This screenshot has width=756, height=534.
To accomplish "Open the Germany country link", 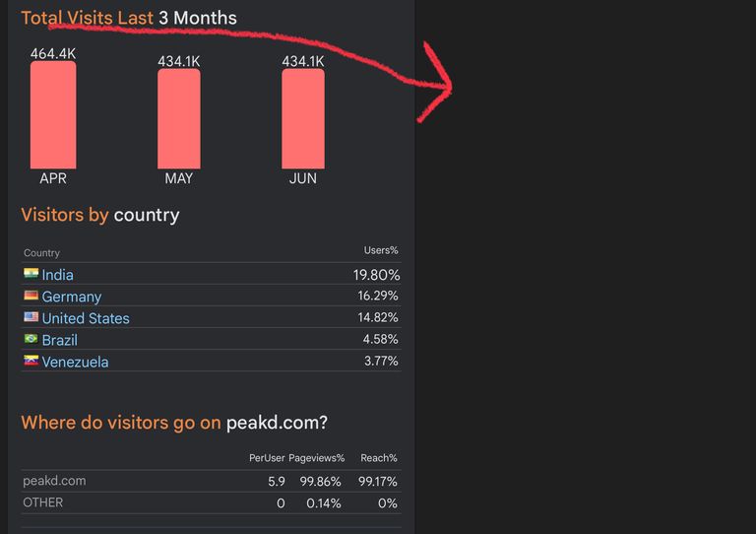I will click(x=71, y=297).
